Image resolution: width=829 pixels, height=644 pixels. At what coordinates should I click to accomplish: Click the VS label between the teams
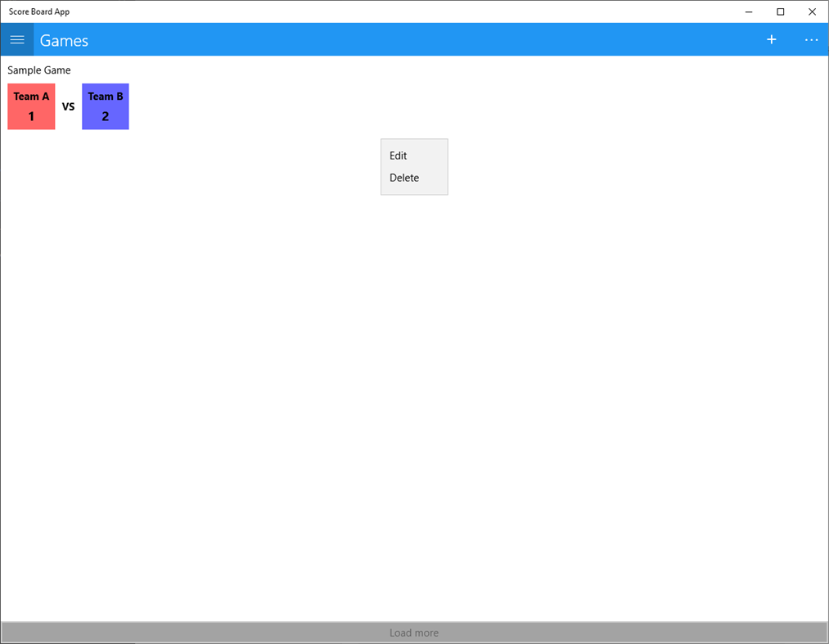[x=68, y=106]
